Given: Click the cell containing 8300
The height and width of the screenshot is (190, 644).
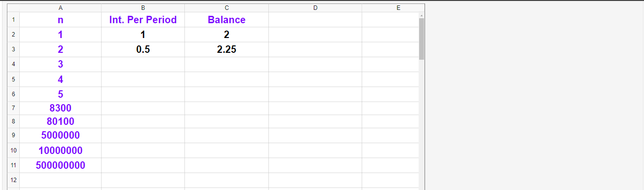Looking at the screenshot, I should coord(60,108).
